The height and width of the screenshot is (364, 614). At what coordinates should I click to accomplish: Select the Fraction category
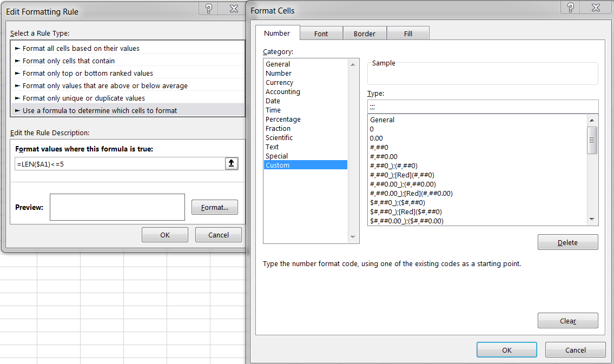(x=306, y=128)
